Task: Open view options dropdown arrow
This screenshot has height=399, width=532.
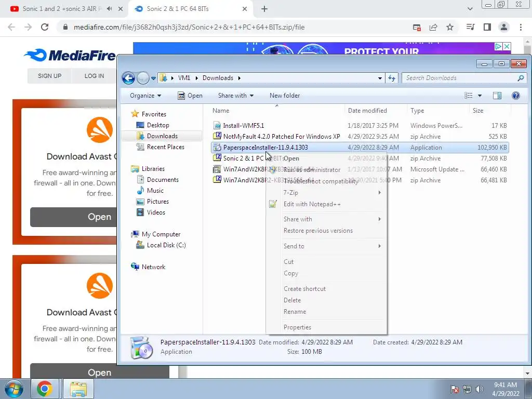Action: (x=480, y=96)
